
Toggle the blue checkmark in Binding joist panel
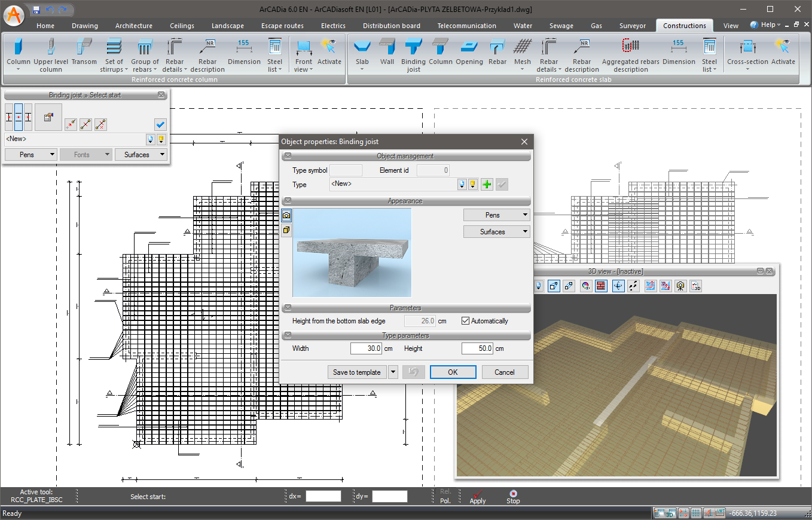pos(160,124)
